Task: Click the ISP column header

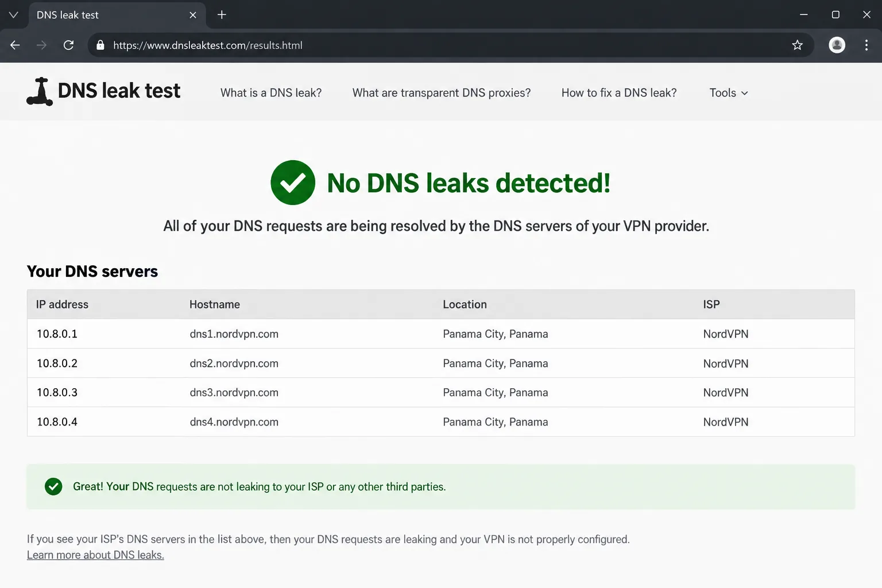Action: (711, 304)
